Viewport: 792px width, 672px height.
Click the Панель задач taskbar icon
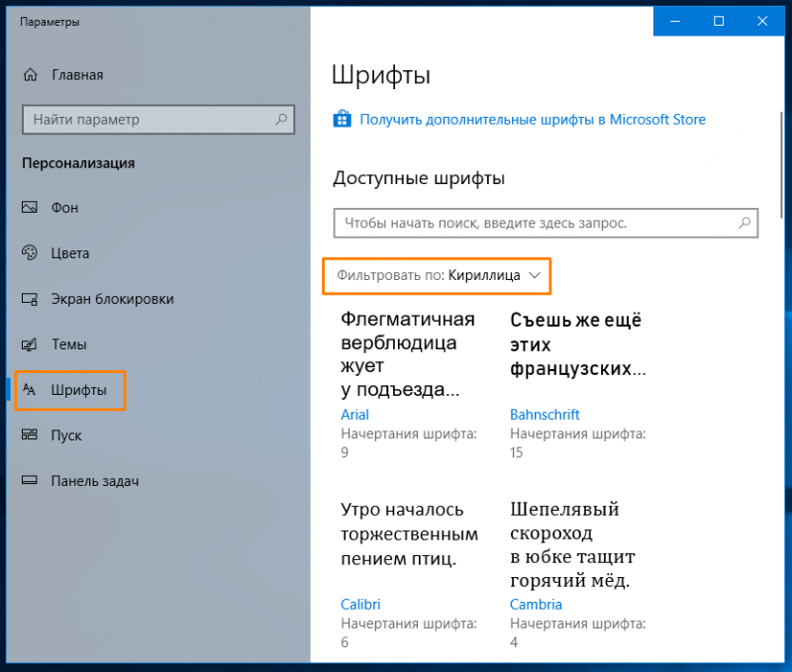pos(30,480)
